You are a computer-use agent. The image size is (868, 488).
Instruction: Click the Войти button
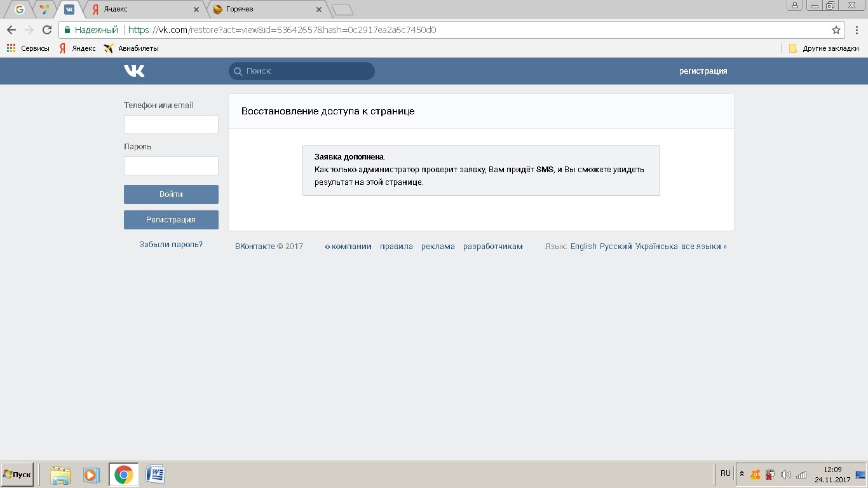(x=171, y=194)
